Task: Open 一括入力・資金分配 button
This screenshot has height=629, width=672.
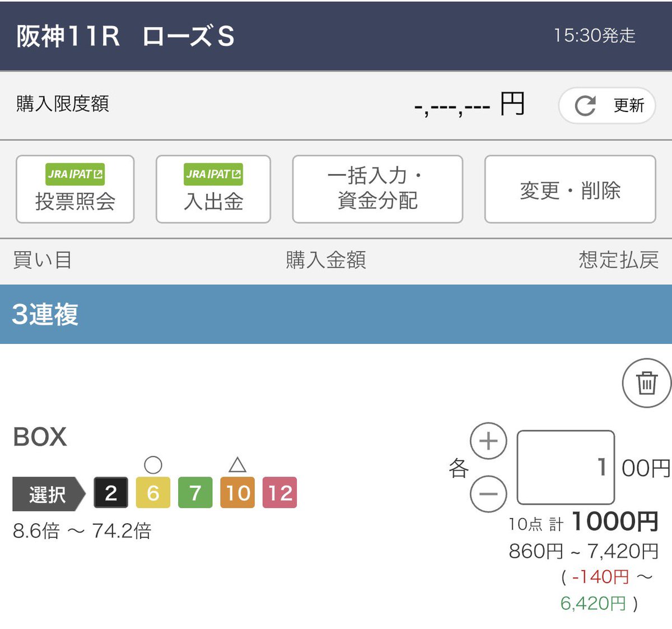Action: point(377,189)
